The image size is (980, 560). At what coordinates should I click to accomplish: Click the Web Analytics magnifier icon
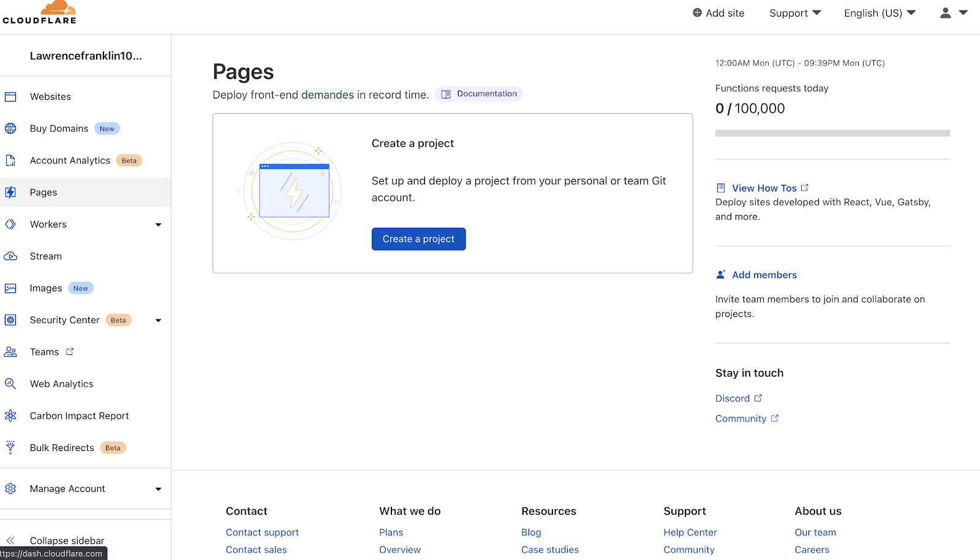10,384
